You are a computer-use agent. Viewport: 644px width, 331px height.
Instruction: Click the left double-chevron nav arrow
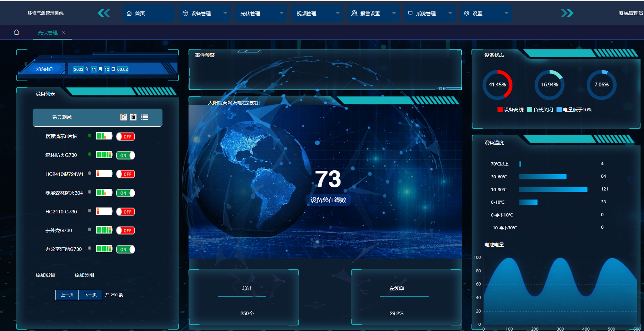(104, 14)
